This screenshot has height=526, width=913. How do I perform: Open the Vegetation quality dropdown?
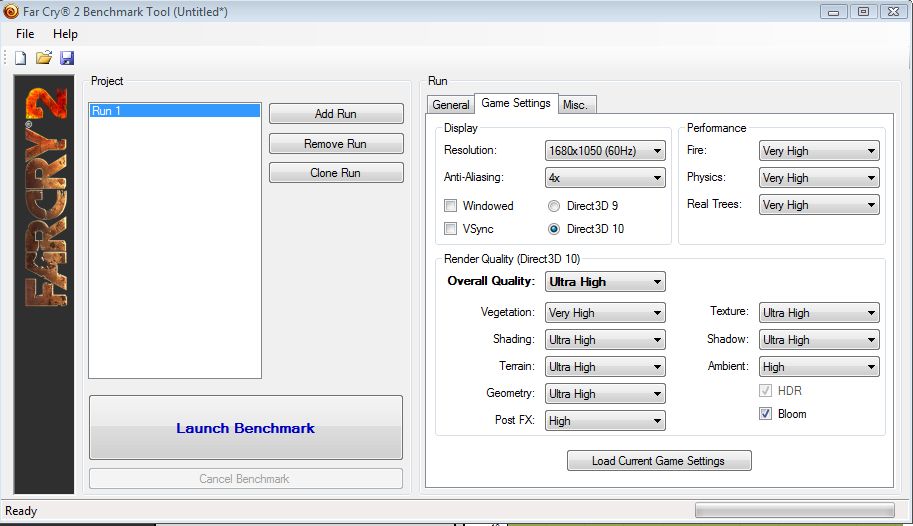[x=605, y=313]
